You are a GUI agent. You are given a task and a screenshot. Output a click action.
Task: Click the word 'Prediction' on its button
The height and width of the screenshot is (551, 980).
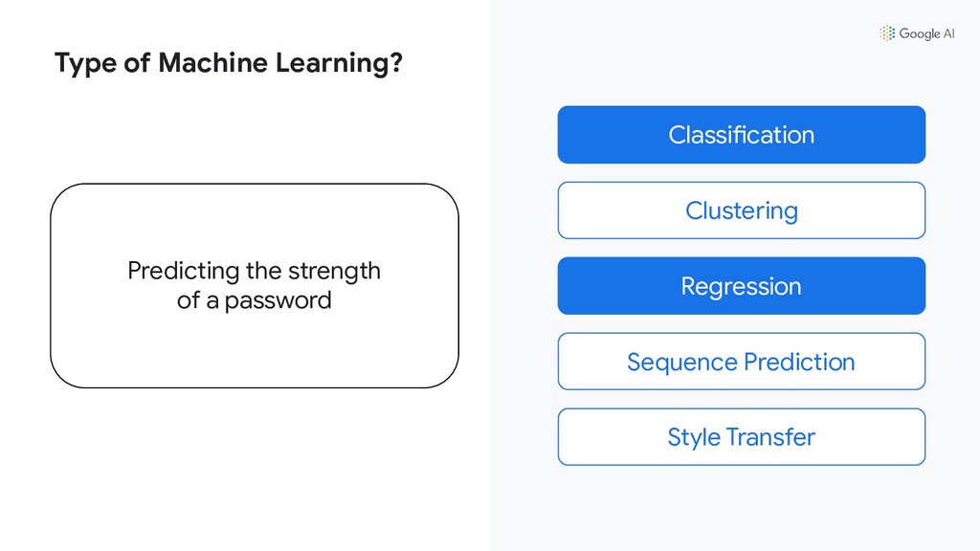click(799, 362)
